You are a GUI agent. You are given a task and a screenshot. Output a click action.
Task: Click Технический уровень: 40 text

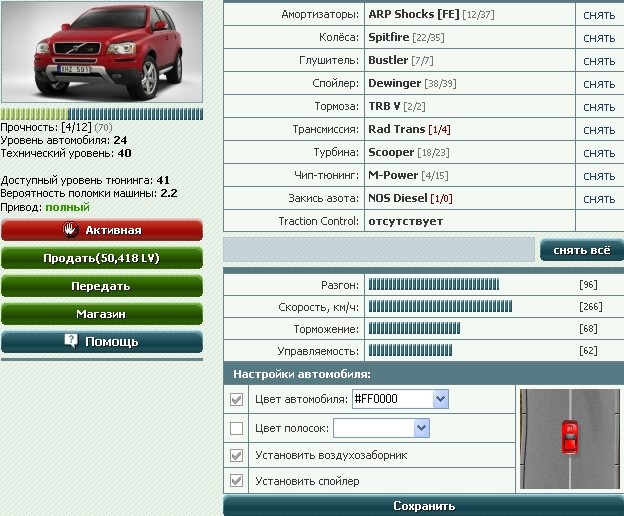click(x=66, y=153)
